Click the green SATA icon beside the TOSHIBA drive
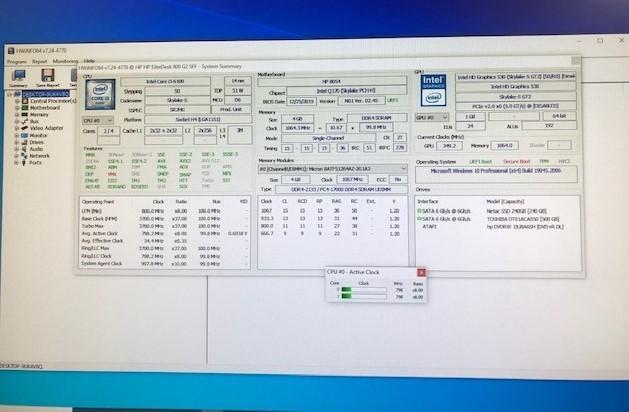Image resolution: width=629 pixels, height=412 pixels. pyautogui.click(x=419, y=219)
